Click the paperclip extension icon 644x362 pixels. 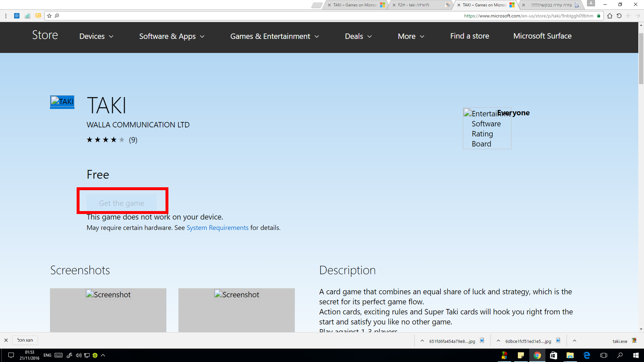point(27,16)
